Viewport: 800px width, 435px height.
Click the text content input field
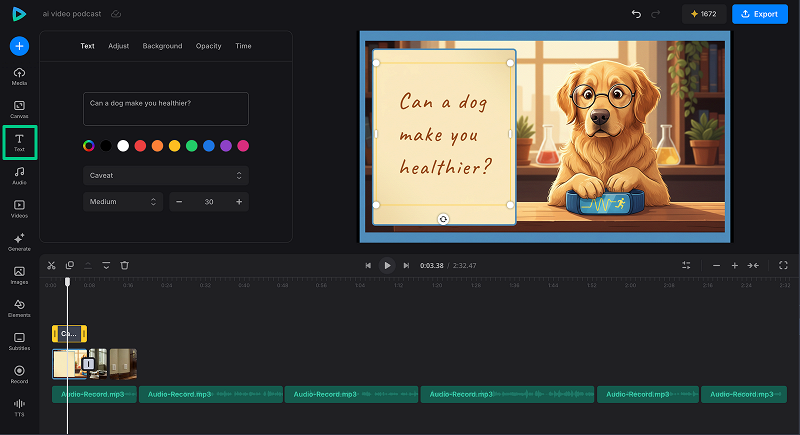(166, 109)
